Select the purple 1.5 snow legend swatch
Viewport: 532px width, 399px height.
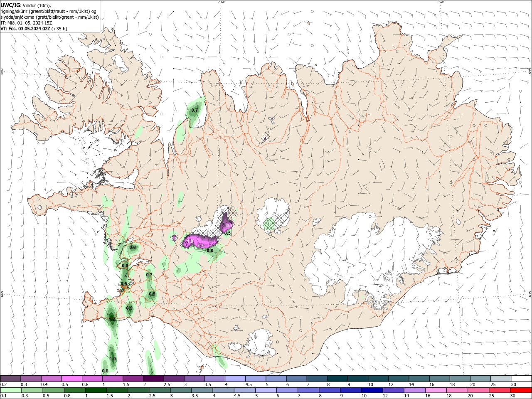tap(133, 379)
